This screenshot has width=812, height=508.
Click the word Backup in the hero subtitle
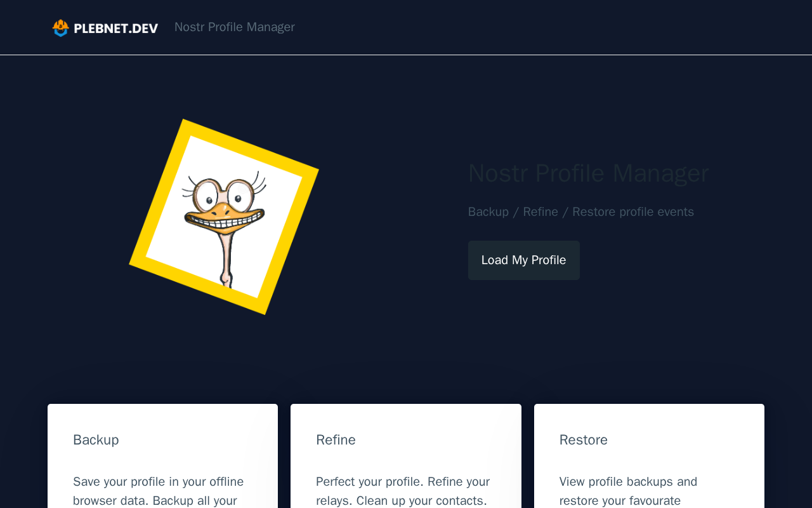click(488, 212)
